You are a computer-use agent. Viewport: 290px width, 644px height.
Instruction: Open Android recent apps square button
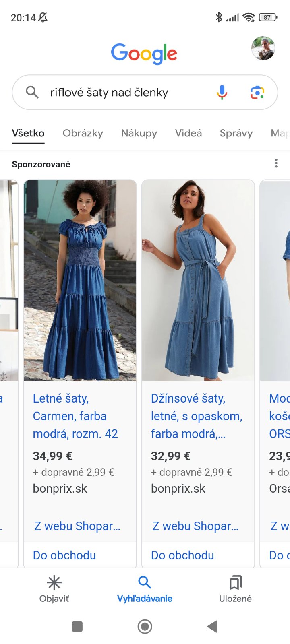coord(77,626)
